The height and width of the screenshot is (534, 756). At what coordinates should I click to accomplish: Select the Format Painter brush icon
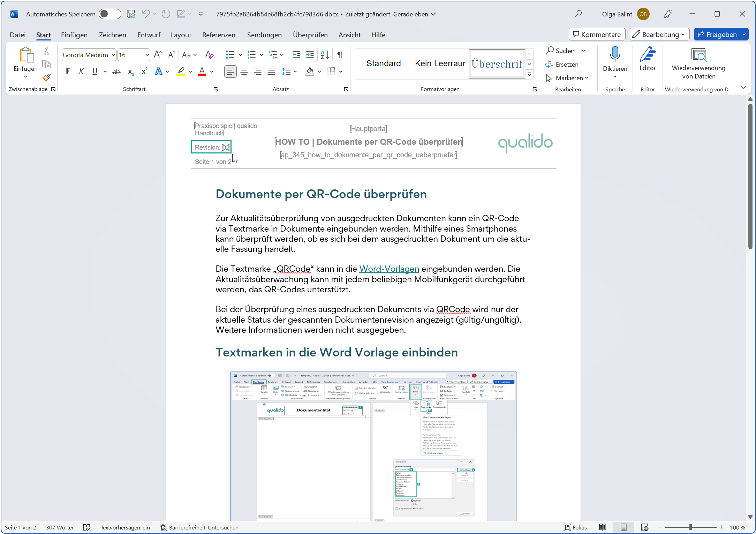pyautogui.click(x=46, y=77)
